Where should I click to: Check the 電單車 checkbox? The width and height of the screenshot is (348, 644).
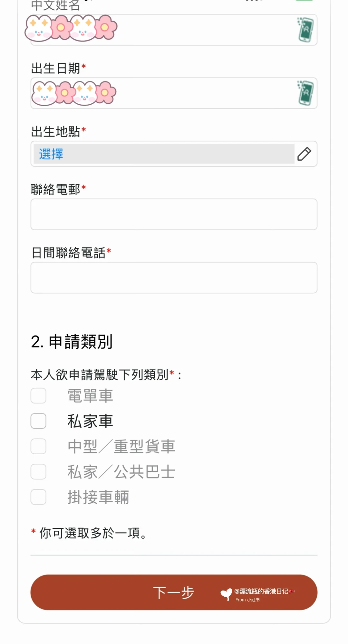[x=38, y=396]
